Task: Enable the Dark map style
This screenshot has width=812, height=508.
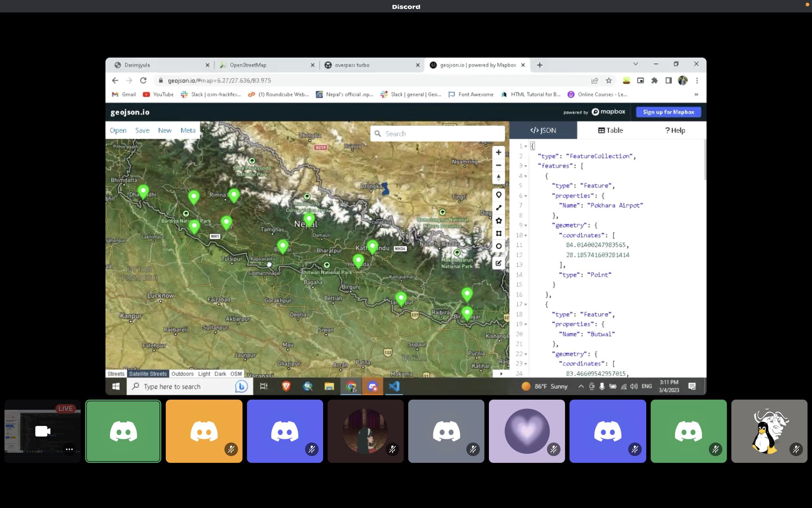Action: (220, 374)
